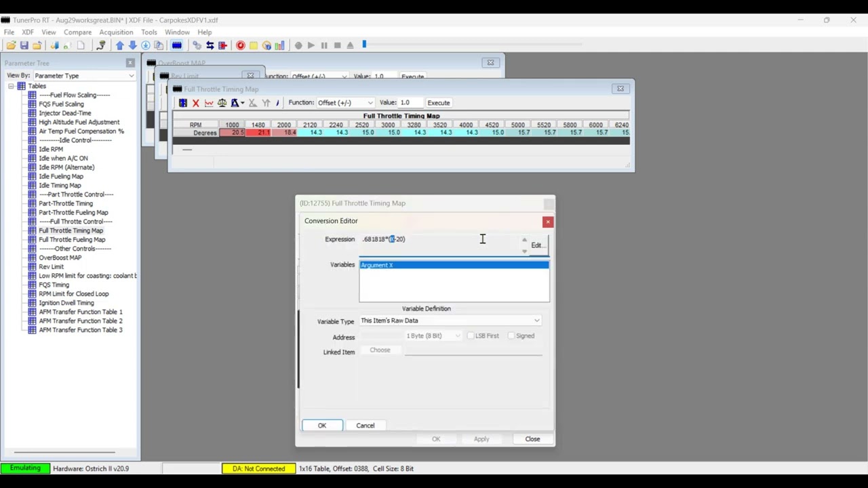Open the bar chart histogram icon

(279, 45)
